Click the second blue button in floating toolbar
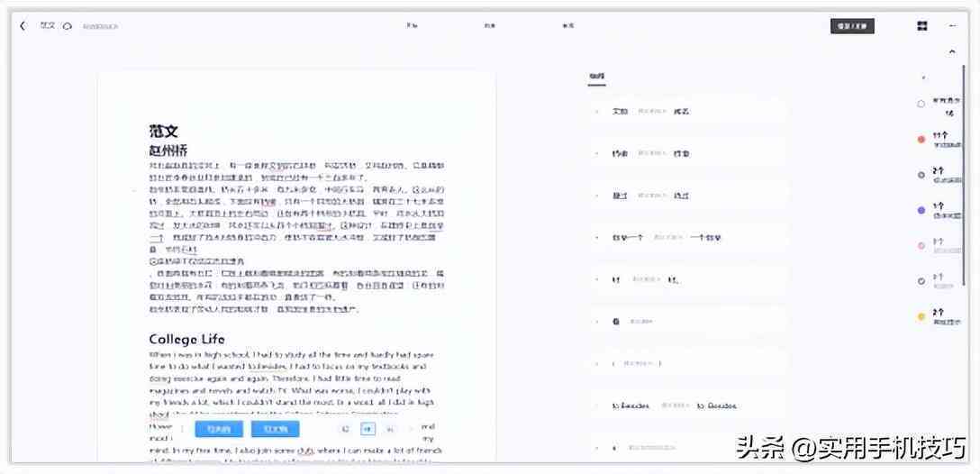The image size is (980, 474). click(275, 429)
